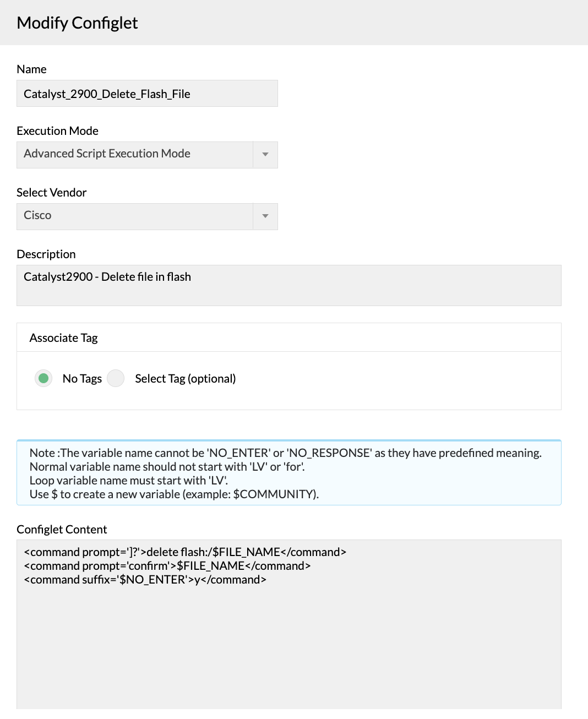This screenshot has width=588, height=719.
Task: Click the delete flash command line in Configlet Content
Action: point(185,552)
